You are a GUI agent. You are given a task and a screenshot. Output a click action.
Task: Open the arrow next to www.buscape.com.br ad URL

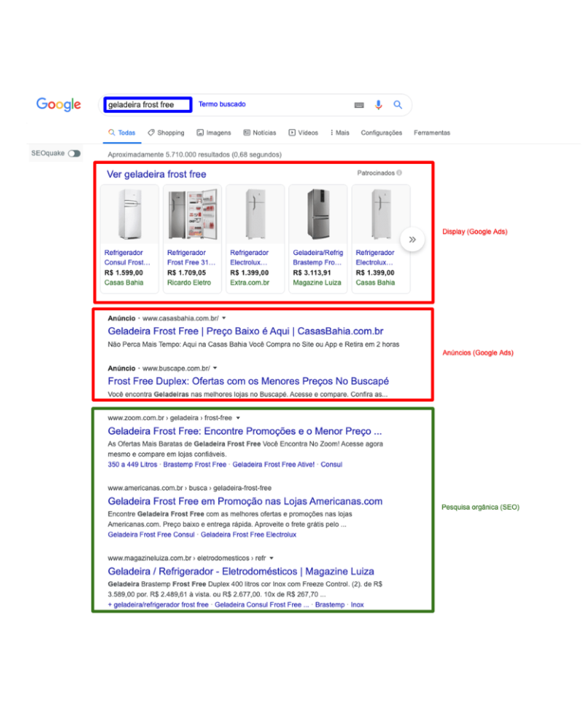coord(214,369)
